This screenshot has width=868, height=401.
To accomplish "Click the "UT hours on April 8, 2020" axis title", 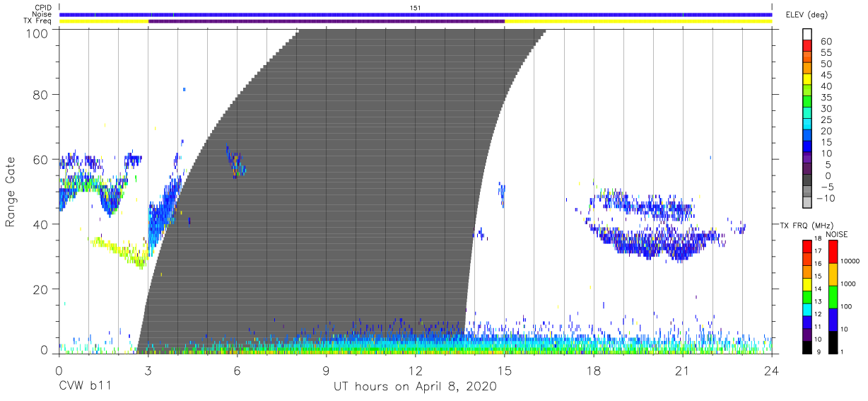I will point(415,387).
